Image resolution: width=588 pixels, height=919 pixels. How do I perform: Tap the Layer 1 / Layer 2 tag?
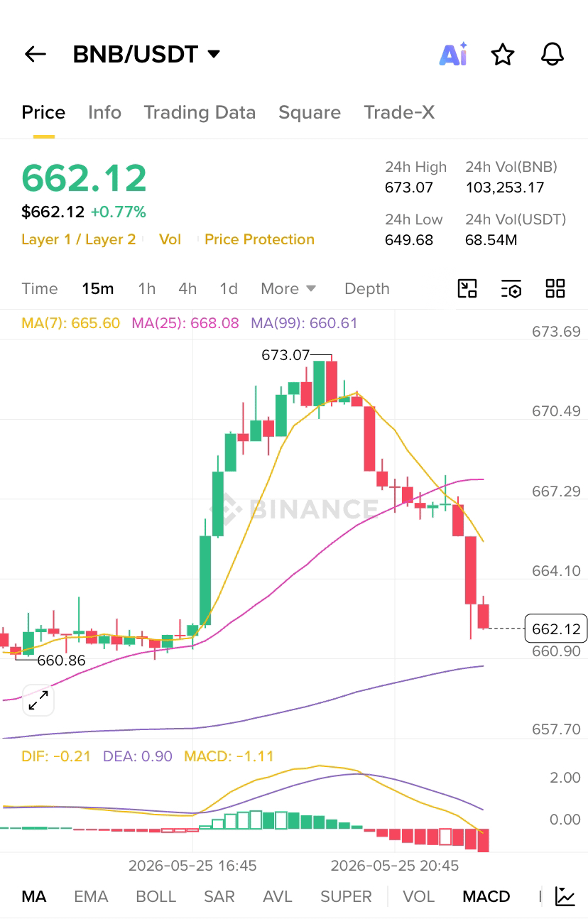(78, 239)
